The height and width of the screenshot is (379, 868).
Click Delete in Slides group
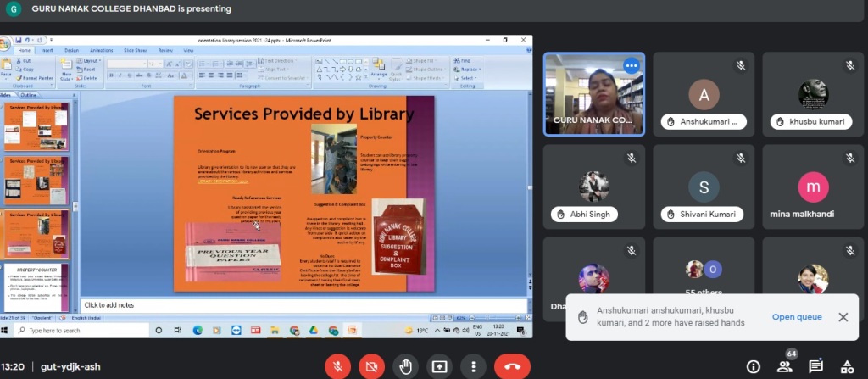tap(87, 78)
